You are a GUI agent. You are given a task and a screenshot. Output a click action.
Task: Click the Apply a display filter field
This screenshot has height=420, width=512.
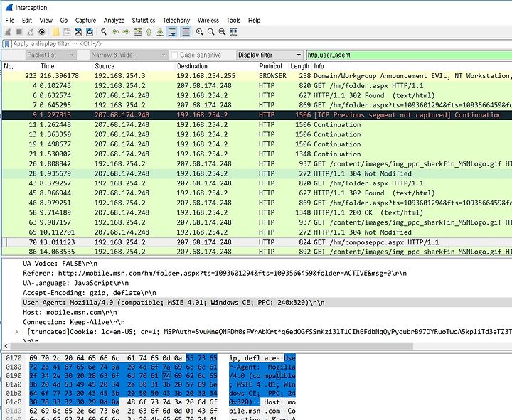pos(261,44)
